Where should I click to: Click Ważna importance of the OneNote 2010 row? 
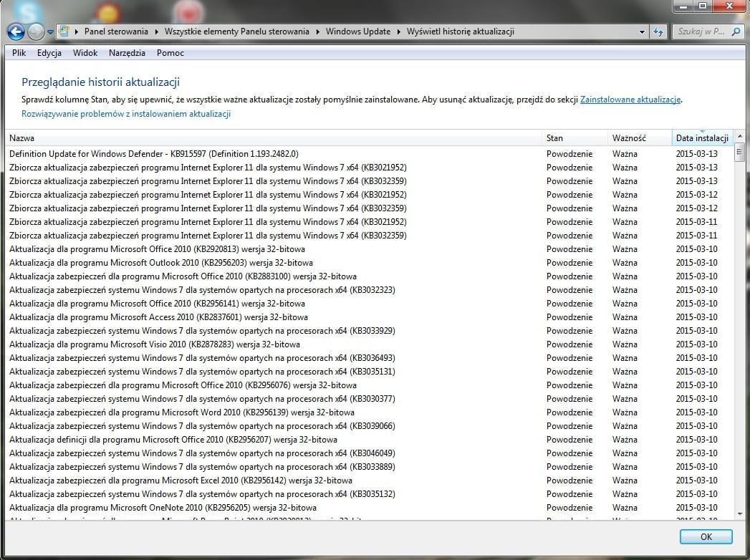point(625,508)
